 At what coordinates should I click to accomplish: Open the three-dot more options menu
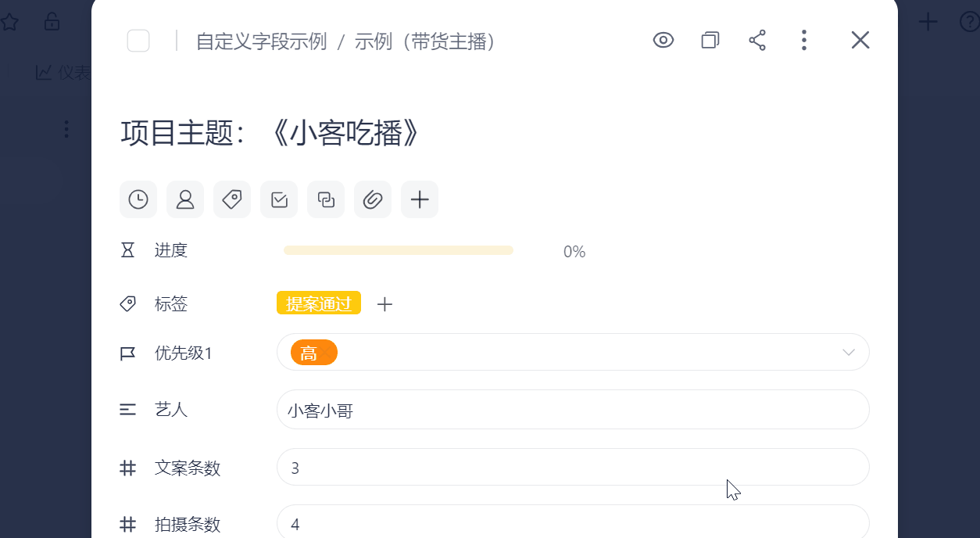click(804, 41)
